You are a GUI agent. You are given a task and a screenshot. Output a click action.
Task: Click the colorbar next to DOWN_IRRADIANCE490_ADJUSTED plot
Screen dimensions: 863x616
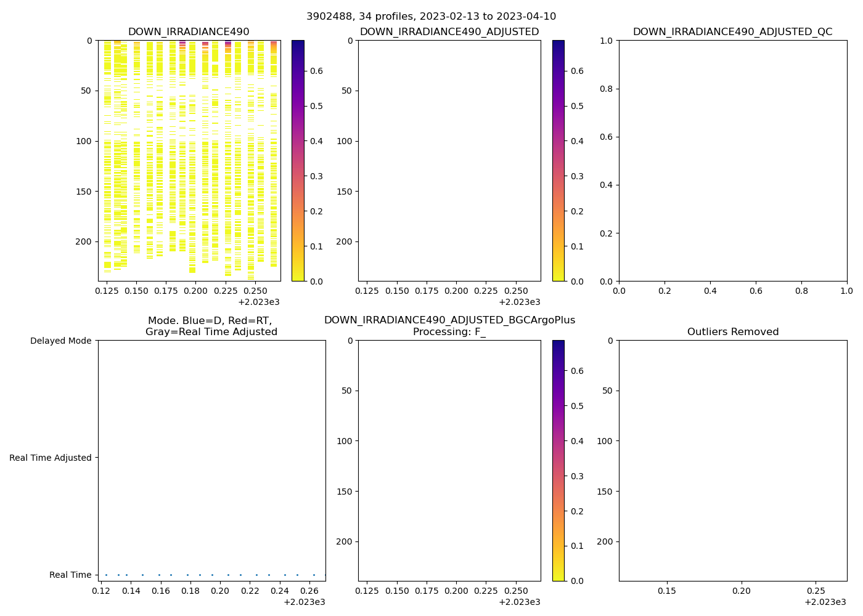pos(558,160)
